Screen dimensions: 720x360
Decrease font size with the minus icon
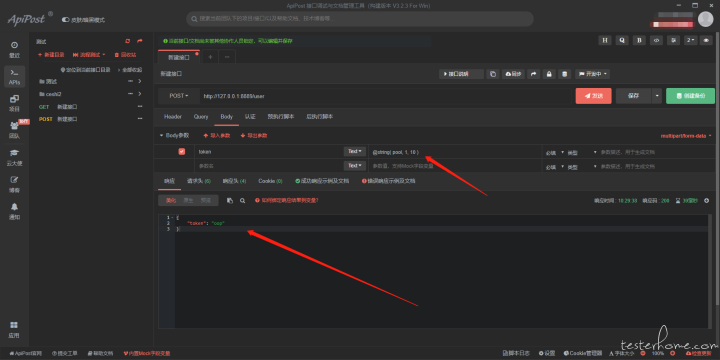point(642,354)
